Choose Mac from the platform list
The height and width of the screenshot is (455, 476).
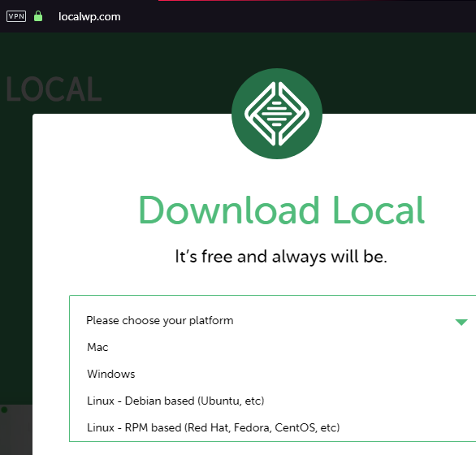pos(97,347)
